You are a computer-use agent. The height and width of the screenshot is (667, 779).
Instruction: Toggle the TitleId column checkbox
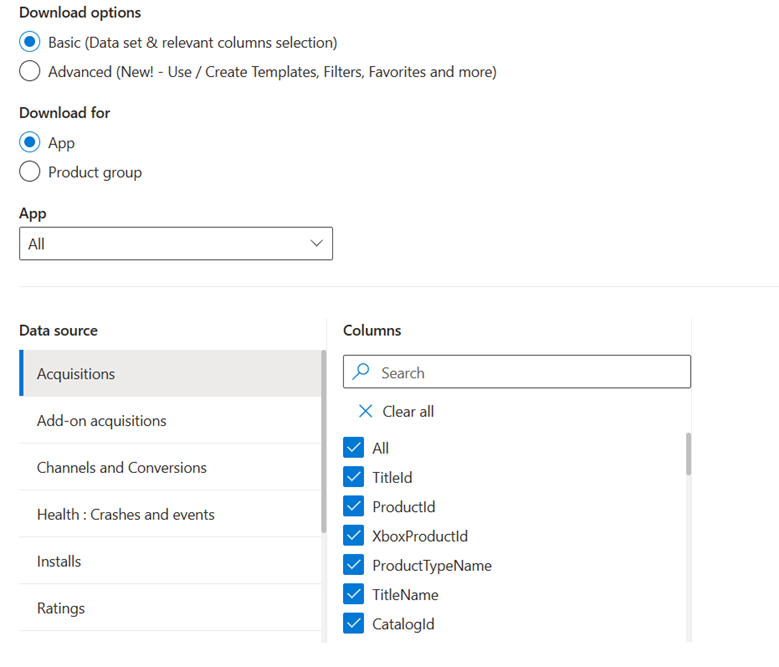tap(353, 478)
